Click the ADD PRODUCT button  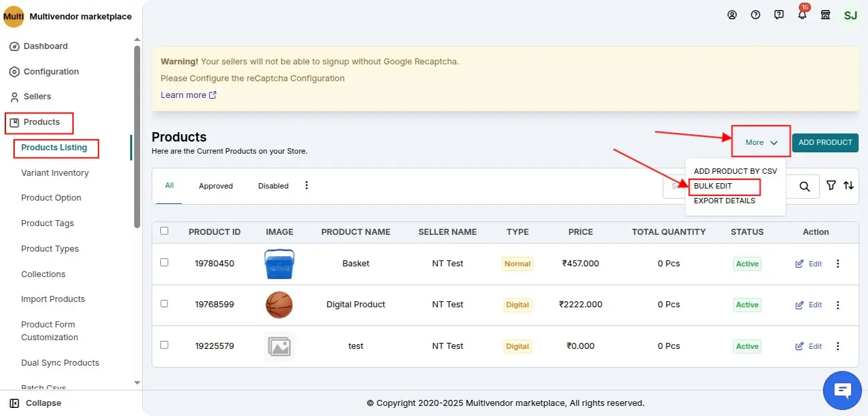[x=825, y=142]
